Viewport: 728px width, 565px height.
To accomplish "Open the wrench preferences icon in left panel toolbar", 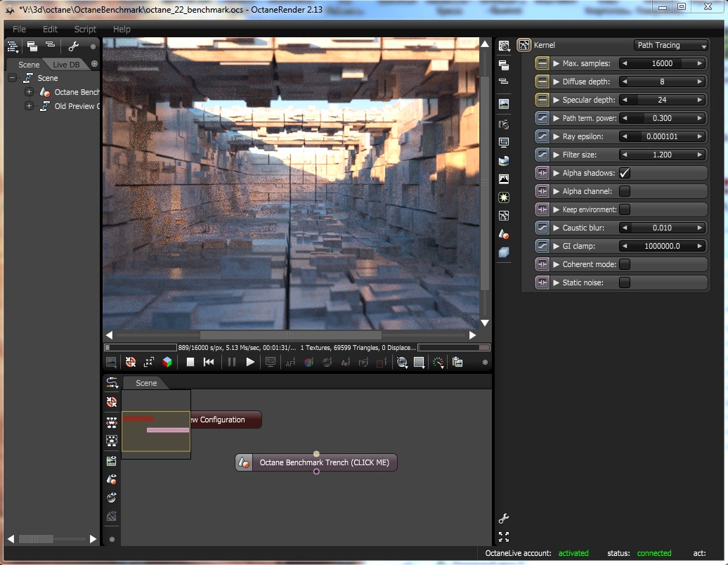I will (x=73, y=46).
